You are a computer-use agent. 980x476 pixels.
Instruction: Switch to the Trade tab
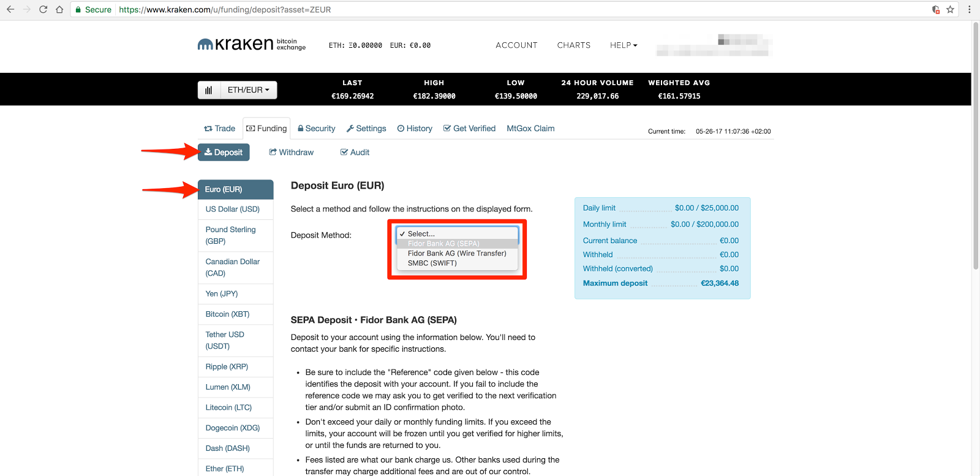click(219, 129)
